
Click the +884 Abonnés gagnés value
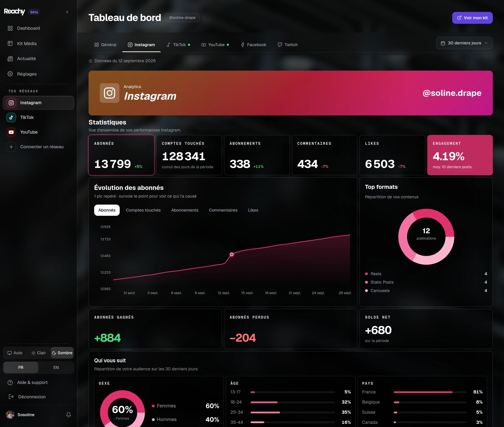(107, 338)
